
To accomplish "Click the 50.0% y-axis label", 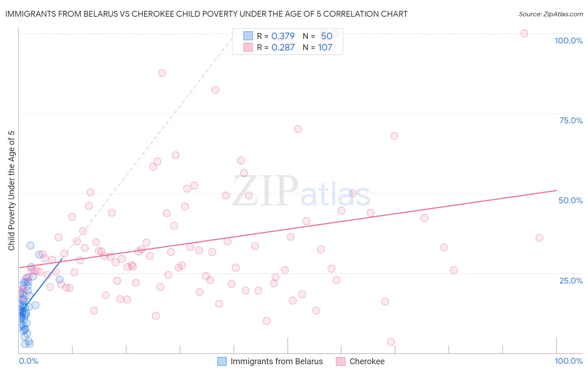I will [570, 200].
